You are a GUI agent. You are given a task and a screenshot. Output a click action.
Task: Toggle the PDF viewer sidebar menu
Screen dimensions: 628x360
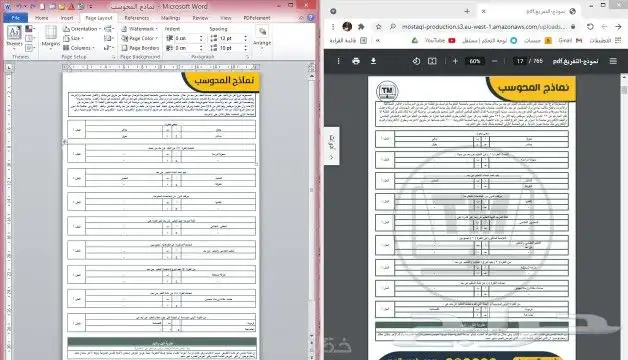(x=613, y=61)
